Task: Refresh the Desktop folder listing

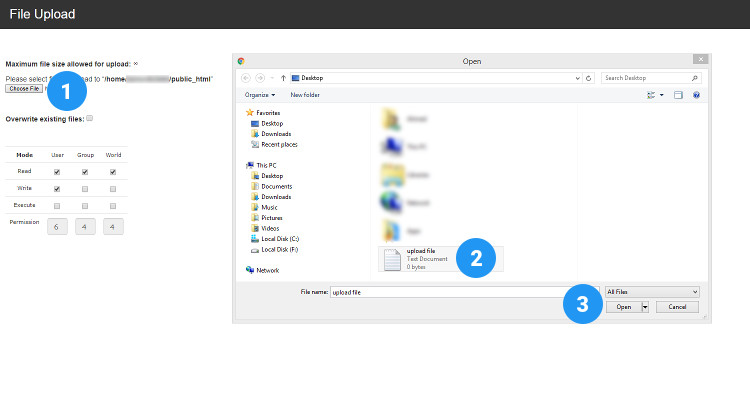Action: click(x=588, y=78)
